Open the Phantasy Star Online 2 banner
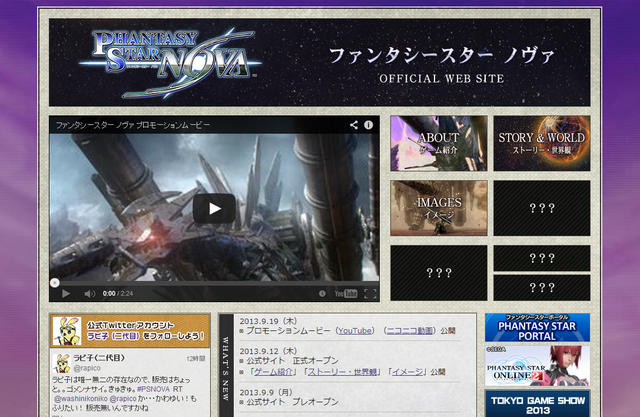This screenshot has width=640, height=417. 538,366
